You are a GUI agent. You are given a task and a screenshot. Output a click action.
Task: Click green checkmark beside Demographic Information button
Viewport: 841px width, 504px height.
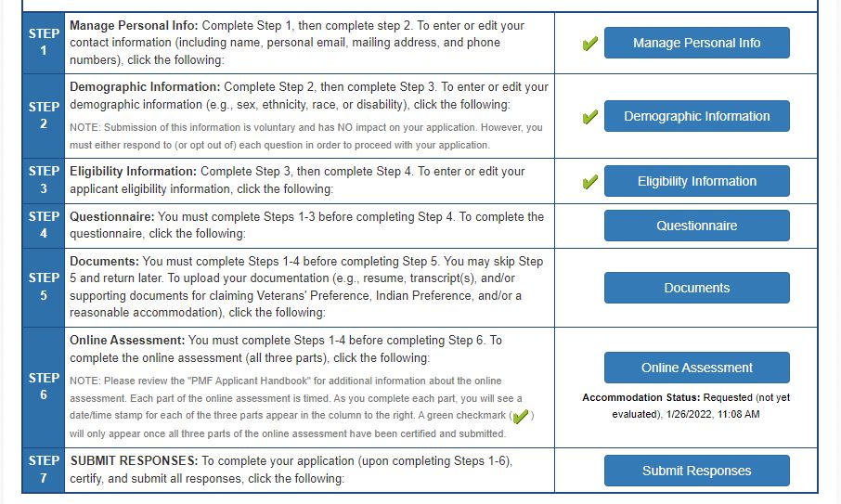coord(589,118)
